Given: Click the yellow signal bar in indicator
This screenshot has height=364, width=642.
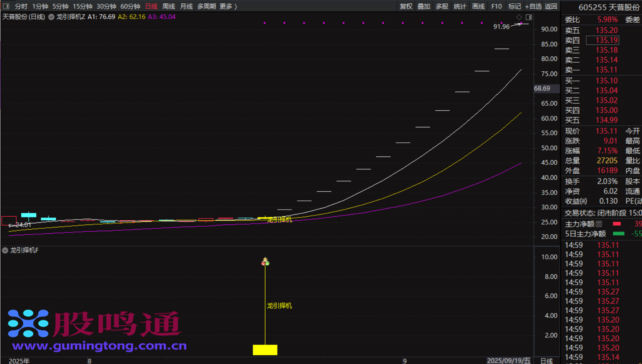Looking at the screenshot, I should point(265,350).
